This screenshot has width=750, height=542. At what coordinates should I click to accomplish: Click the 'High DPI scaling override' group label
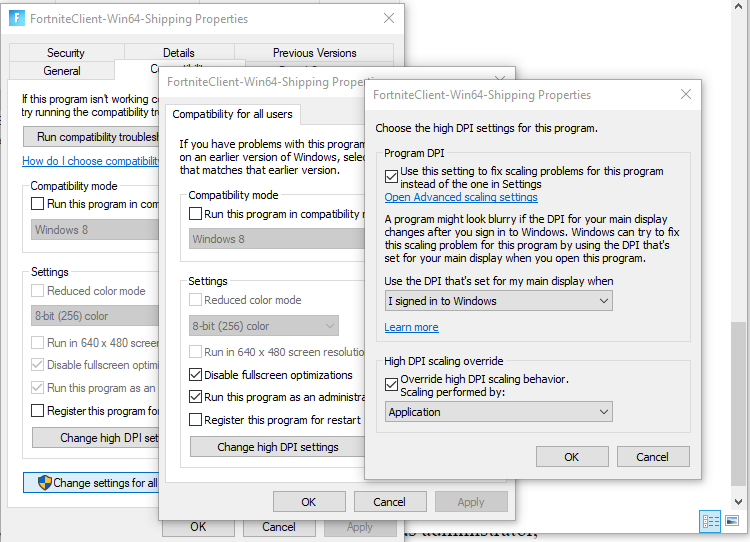click(443, 361)
